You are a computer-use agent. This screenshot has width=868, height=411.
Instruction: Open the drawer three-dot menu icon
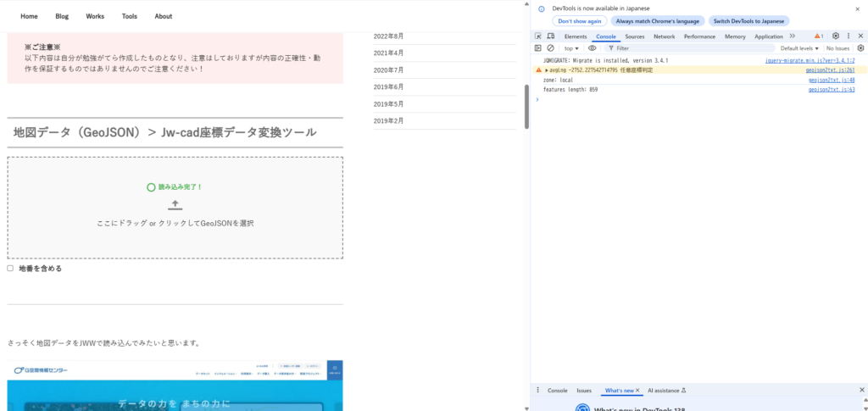537,390
